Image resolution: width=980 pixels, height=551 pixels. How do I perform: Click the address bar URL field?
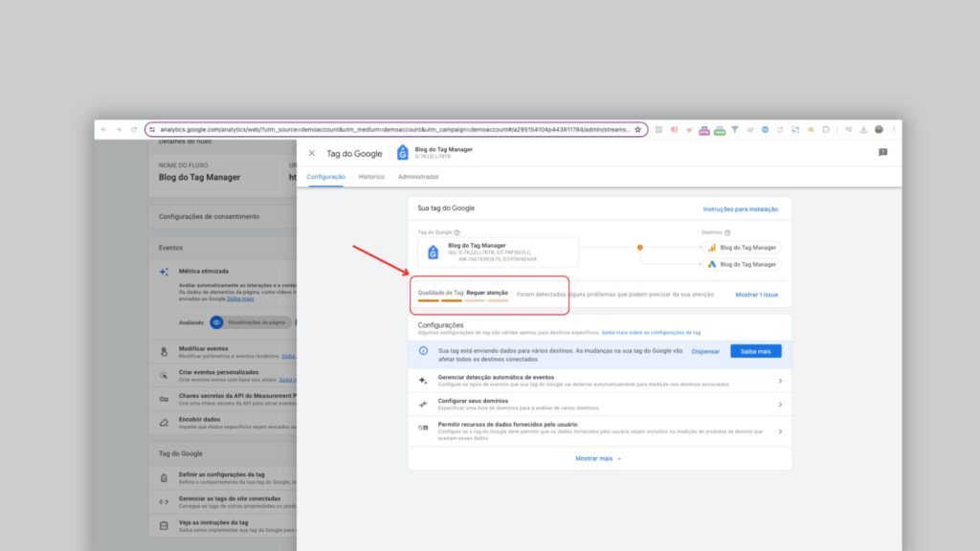point(395,129)
